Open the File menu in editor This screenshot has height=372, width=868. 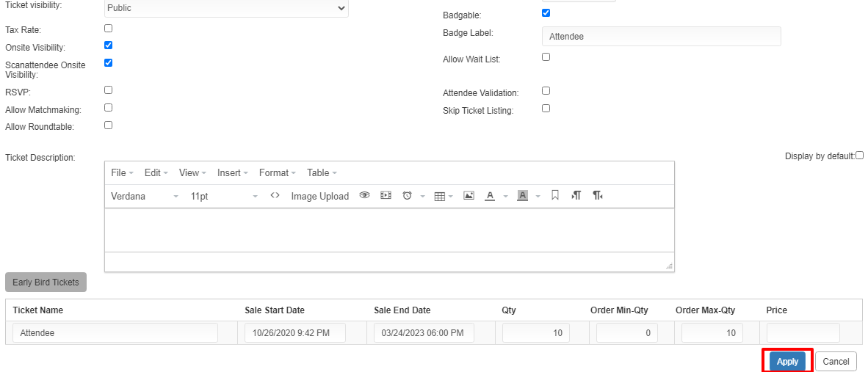click(123, 173)
